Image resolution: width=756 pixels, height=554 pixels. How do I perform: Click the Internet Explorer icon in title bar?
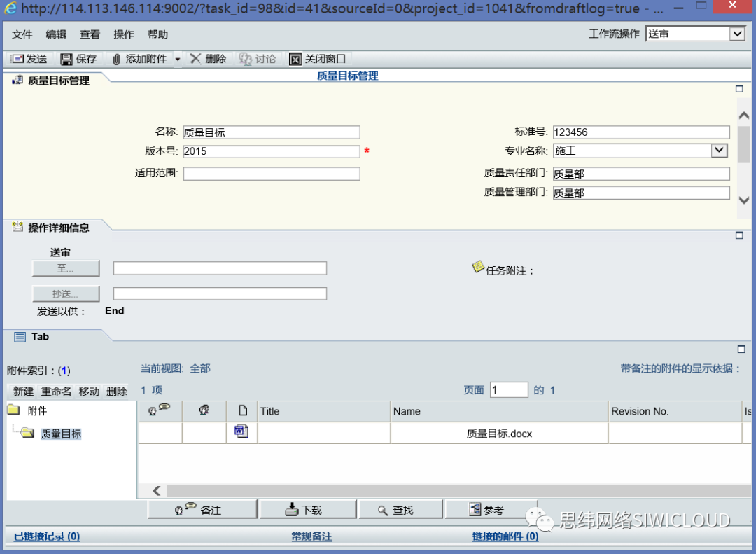point(10,8)
